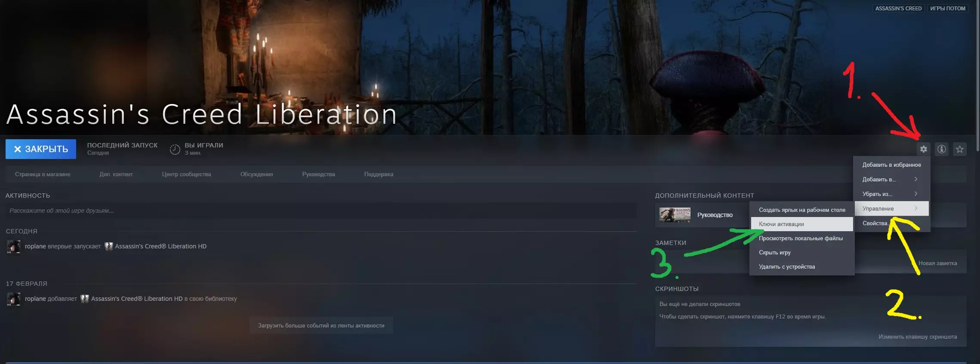
Task: Choose Скрыть игру from the submenu
Action: 802,253
